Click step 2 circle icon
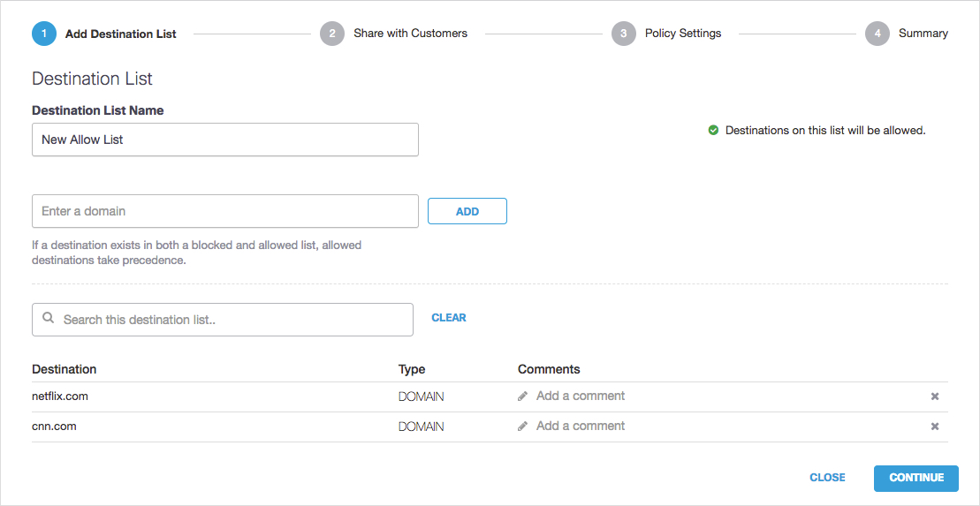This screenshot has width=980, height=506. pyautogui.click(x=332, y=34)
